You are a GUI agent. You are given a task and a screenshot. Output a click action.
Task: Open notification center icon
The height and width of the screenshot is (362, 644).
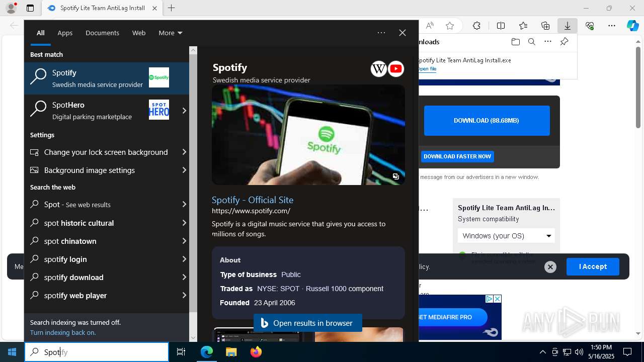[627, 352]
